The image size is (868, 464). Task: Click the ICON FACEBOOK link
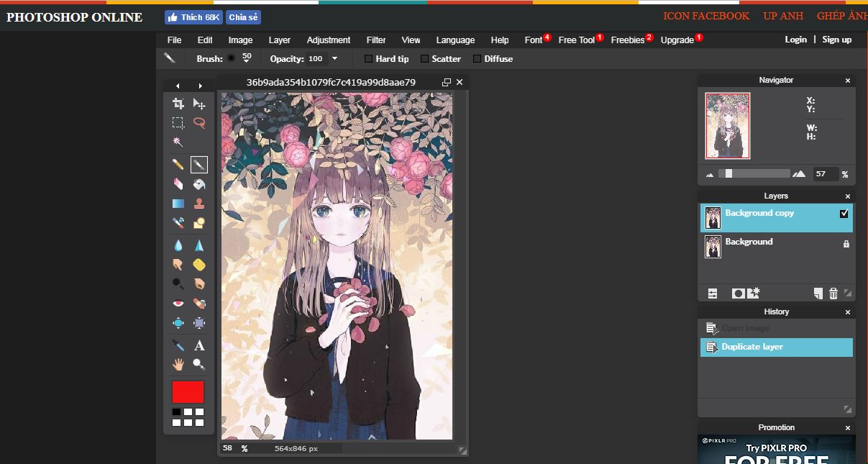coord(705,16)
